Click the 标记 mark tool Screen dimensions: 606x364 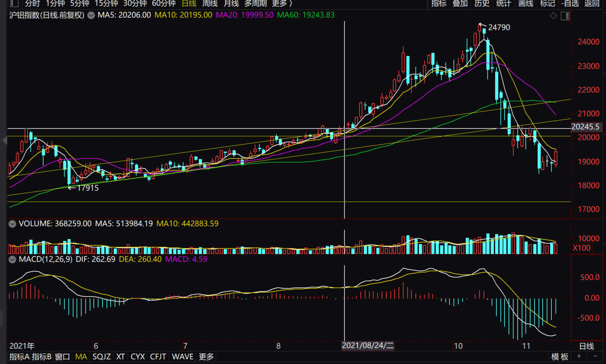tap(547, 3)
